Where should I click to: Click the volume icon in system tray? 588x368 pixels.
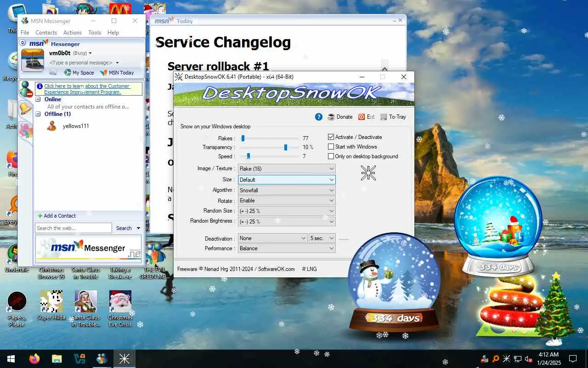click(x=529, y=359)
